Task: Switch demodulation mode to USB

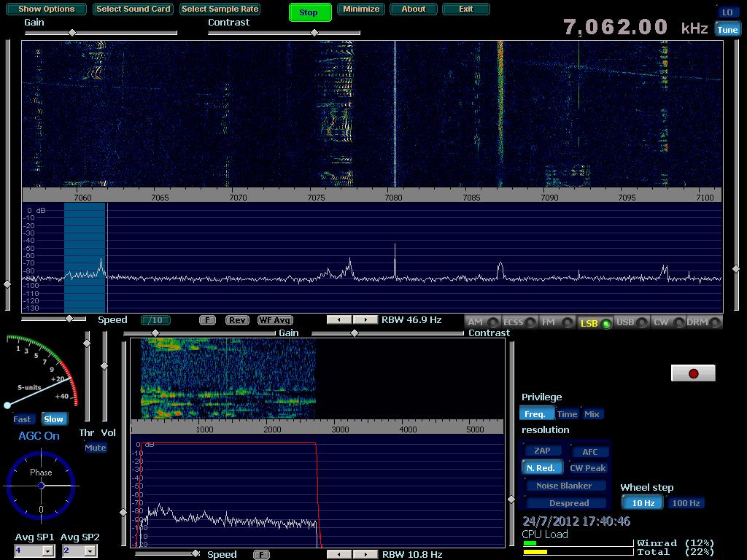Action: click(632, 322)
